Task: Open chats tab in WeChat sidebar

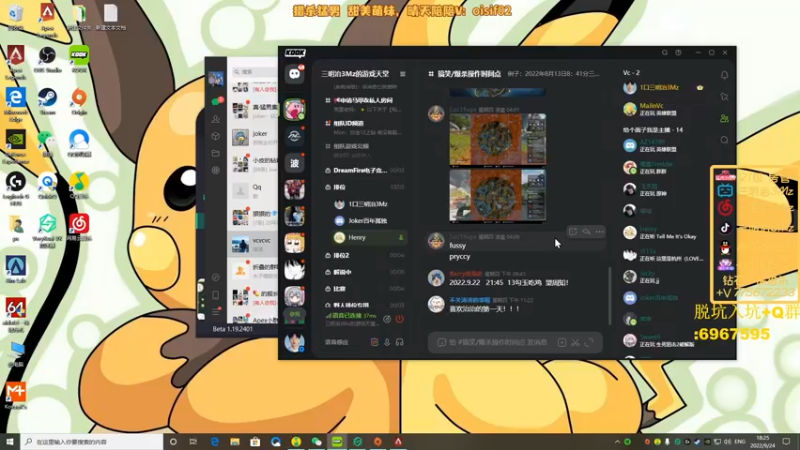Action: pyautogui.click(x=216, y=102)
